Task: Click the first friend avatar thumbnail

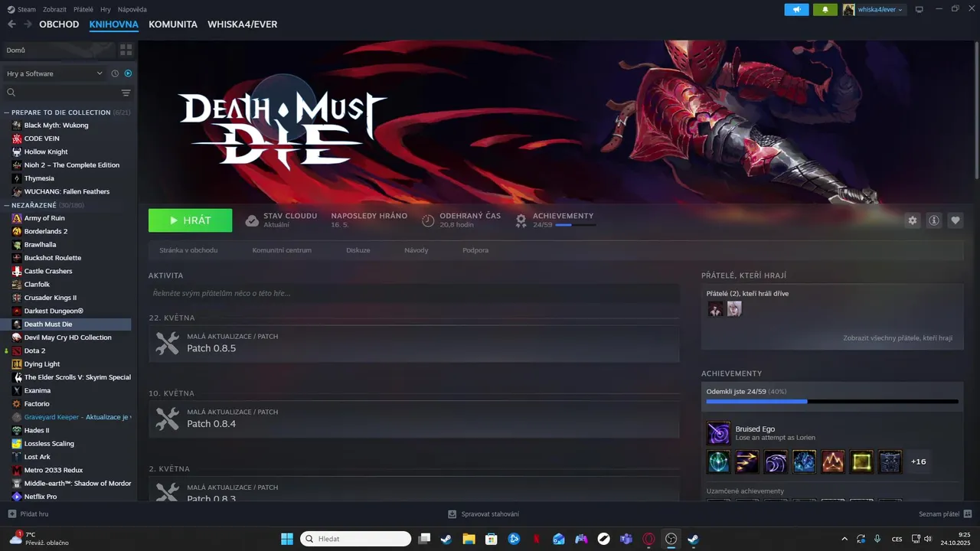Action: point(715,308)
